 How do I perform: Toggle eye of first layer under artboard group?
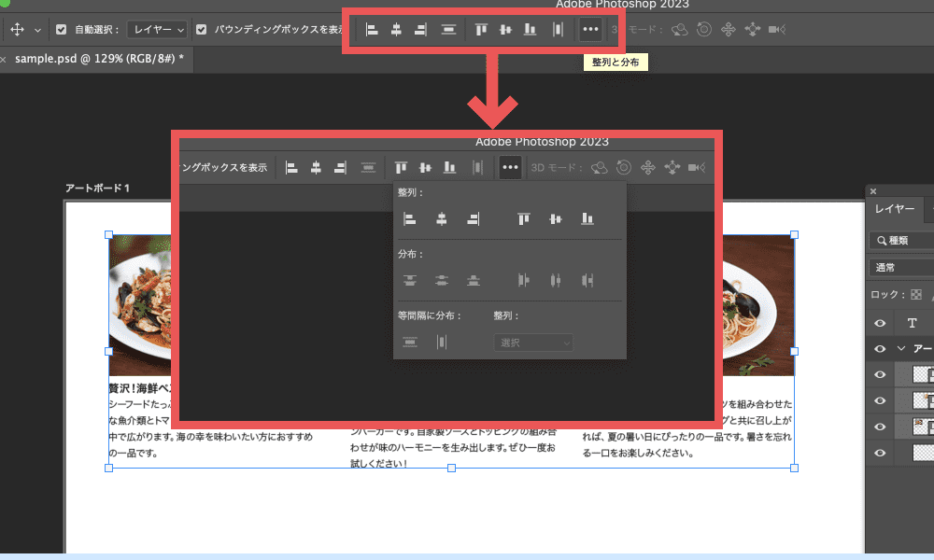click(x=880, y=375)
